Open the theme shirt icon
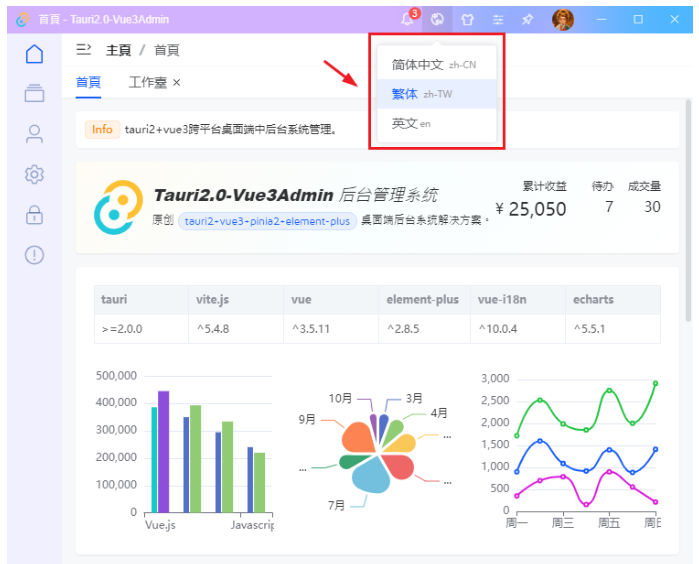This screenshot has height=564, width=699. pos(467,19)
